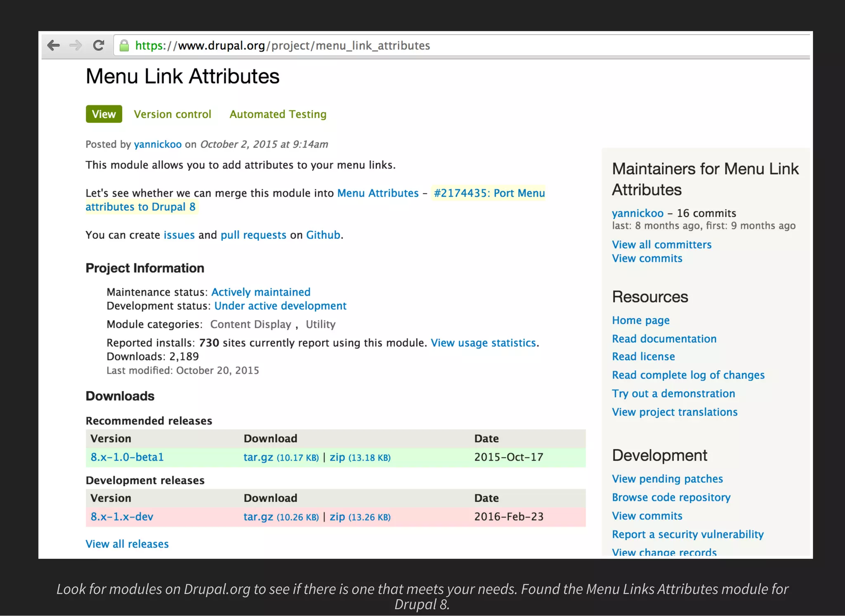The width and height of the screenshot is (845, 616).
Task: Click the 2015-Oct-17 date cell
Action: (x=509, y=457)
